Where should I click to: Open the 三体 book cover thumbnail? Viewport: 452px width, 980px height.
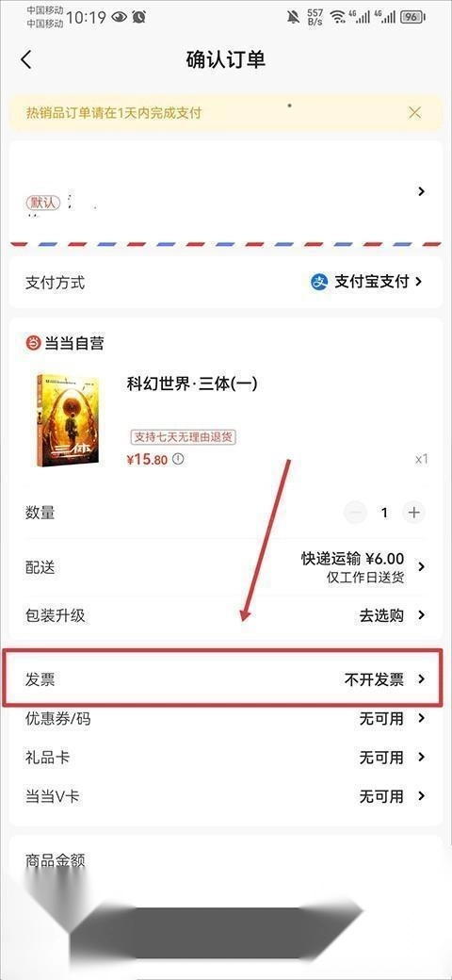(67, 420)
